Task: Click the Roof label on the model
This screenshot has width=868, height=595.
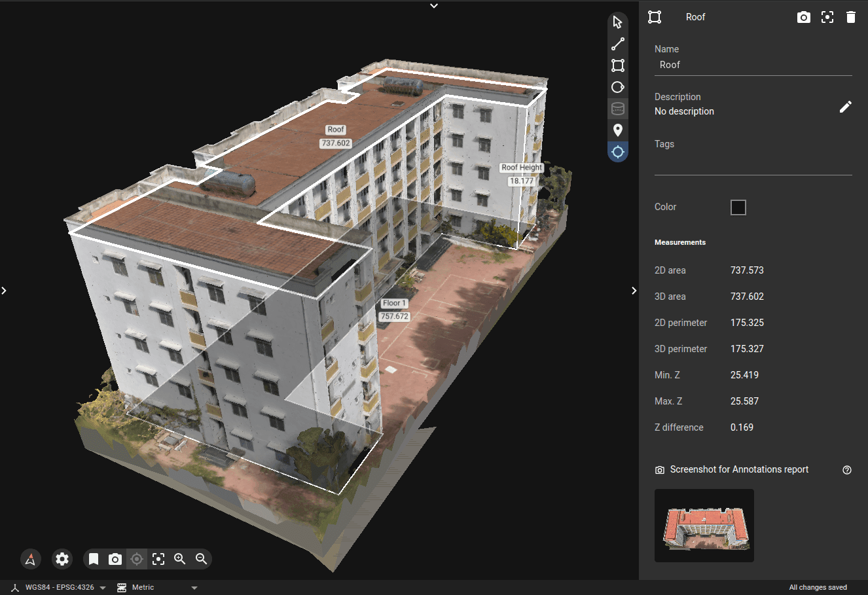Action: pyautogui.click(x=336, y=130)
